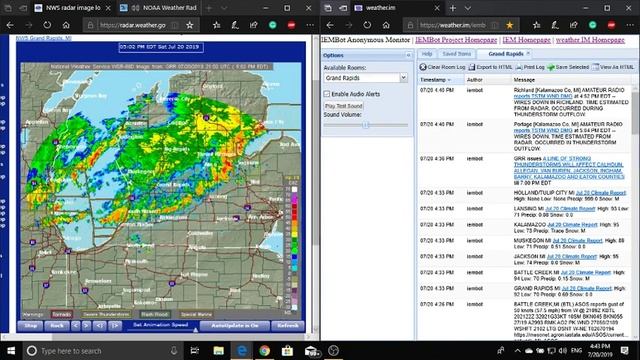Share the weather.im page with the share icon

pyautogui.click(x=574, y=25)
